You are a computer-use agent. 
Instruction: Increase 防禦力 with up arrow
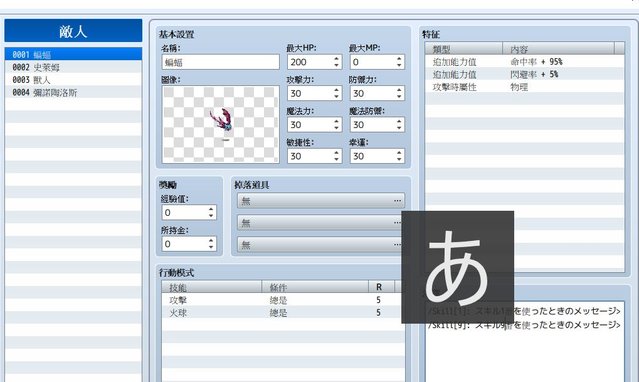399,90
